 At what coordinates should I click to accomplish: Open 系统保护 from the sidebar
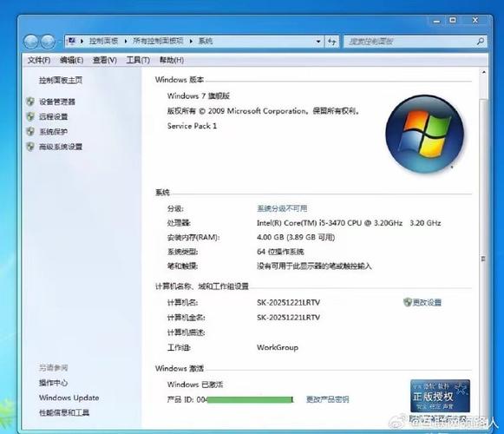(x=54, y=132)
